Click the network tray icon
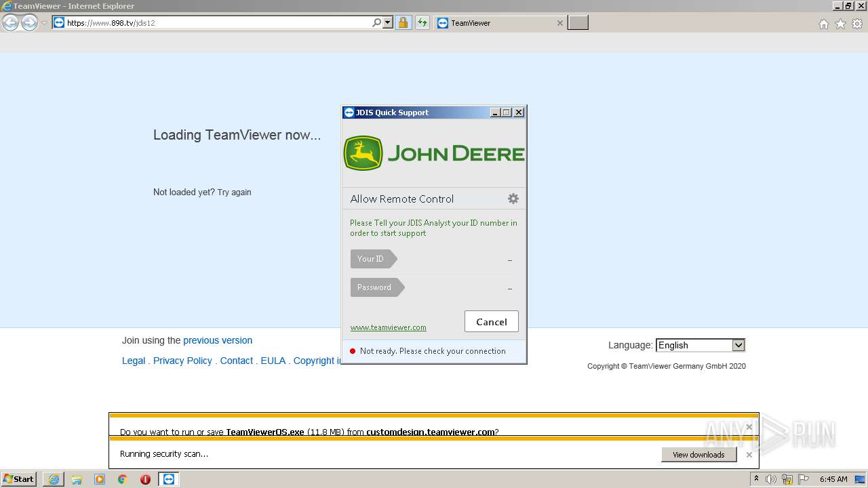The image size is (868, 488). tap(788, 479)
